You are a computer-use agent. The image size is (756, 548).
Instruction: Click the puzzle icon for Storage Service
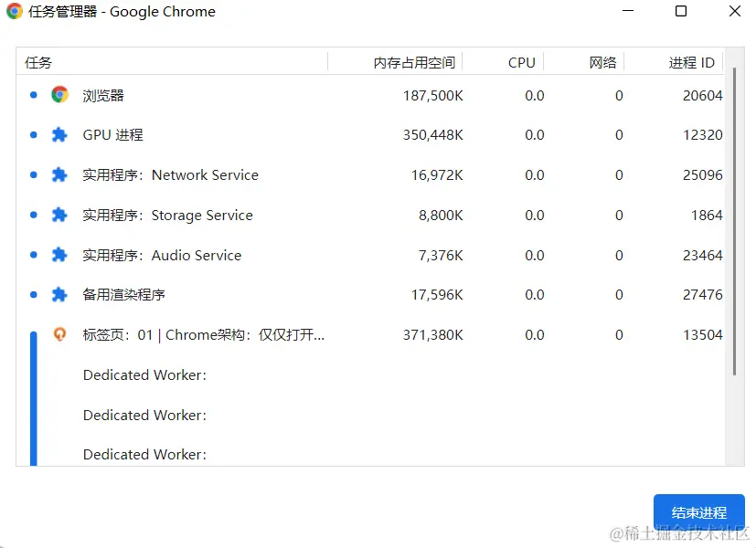pyautogui.click(x=60, y=216)
